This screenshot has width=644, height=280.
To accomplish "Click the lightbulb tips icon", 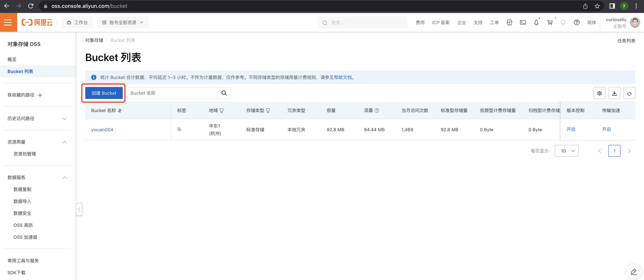I will click(563, 22).
